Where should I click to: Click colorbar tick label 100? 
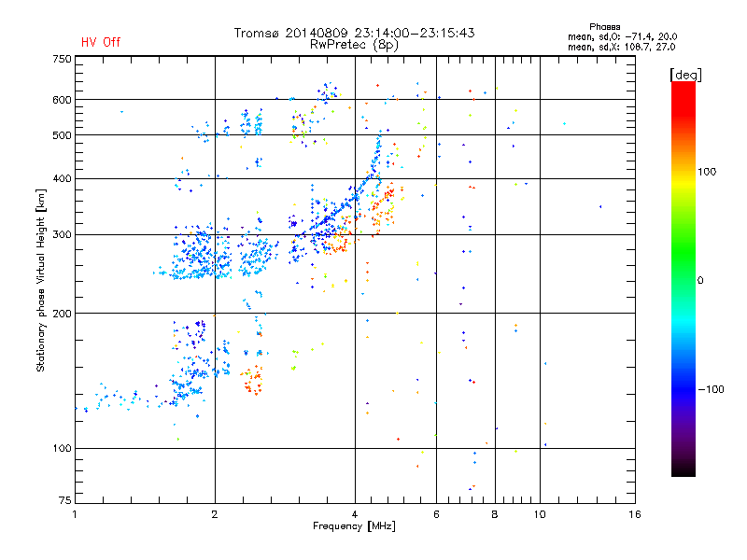[x=707, y=172]
